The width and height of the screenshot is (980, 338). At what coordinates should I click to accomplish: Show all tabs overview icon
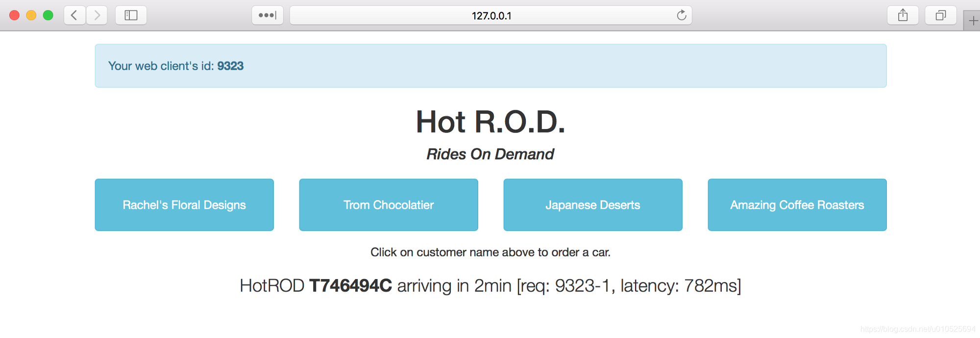point(940,15)
